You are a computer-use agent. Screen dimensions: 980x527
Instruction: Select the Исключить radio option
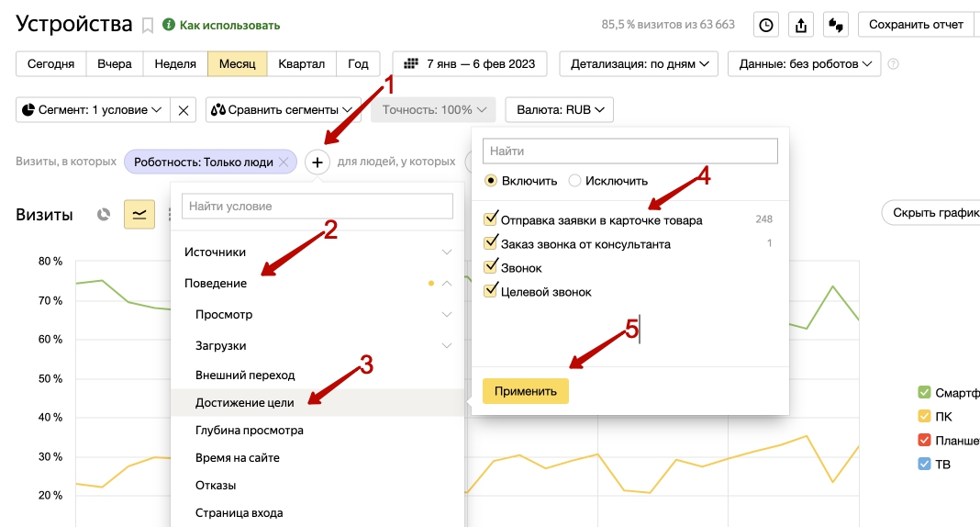coord(574,181)
